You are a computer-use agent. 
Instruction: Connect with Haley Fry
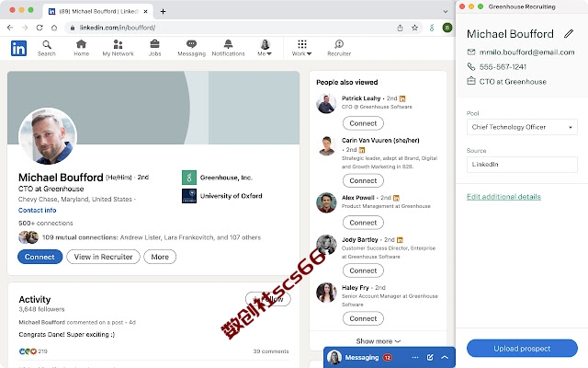click(363, 318)
